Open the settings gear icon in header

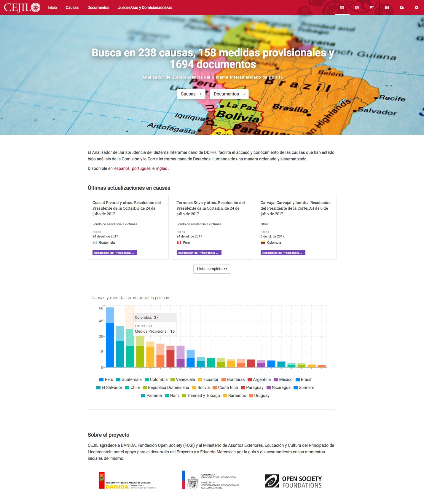pos(416,7)
